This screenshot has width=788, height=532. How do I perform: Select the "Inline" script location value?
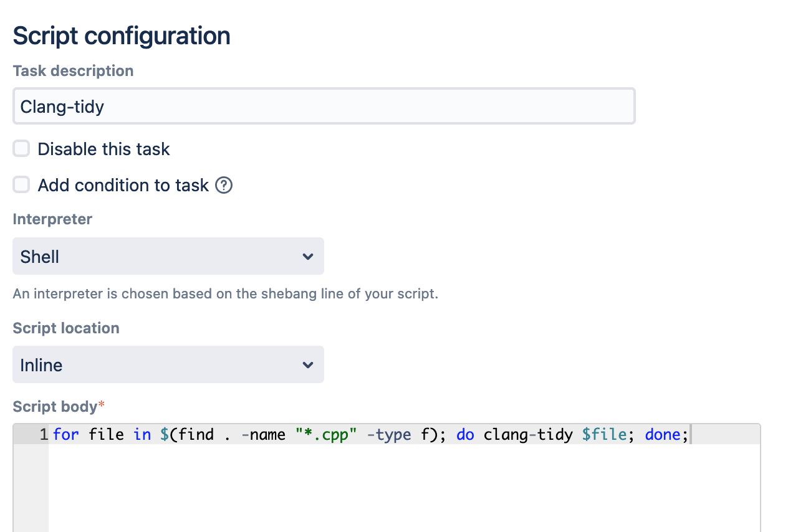(41, 364)
